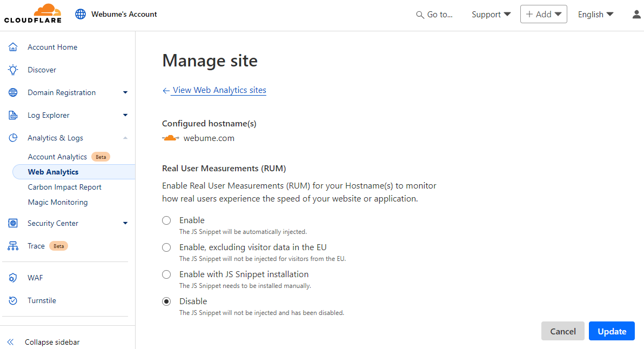Select Enable with JS Snippet installation option
Viewport: 644px width, 349px height.
166,274
